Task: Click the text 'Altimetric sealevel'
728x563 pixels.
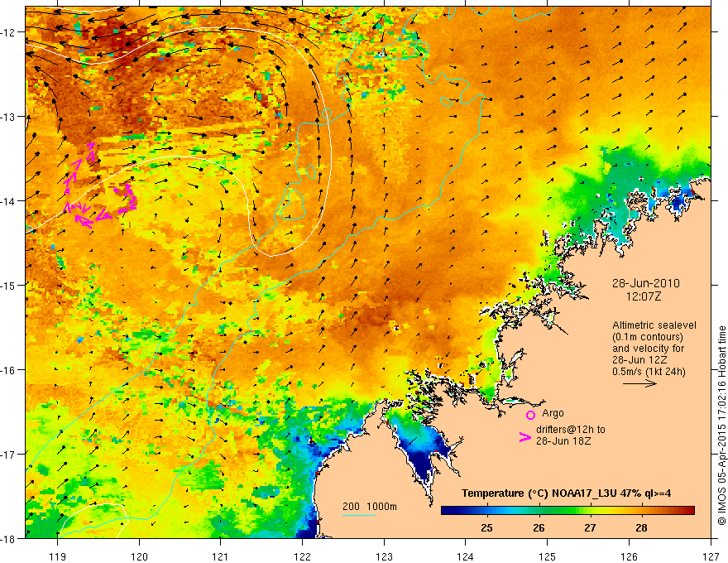Action: point(654,325)
